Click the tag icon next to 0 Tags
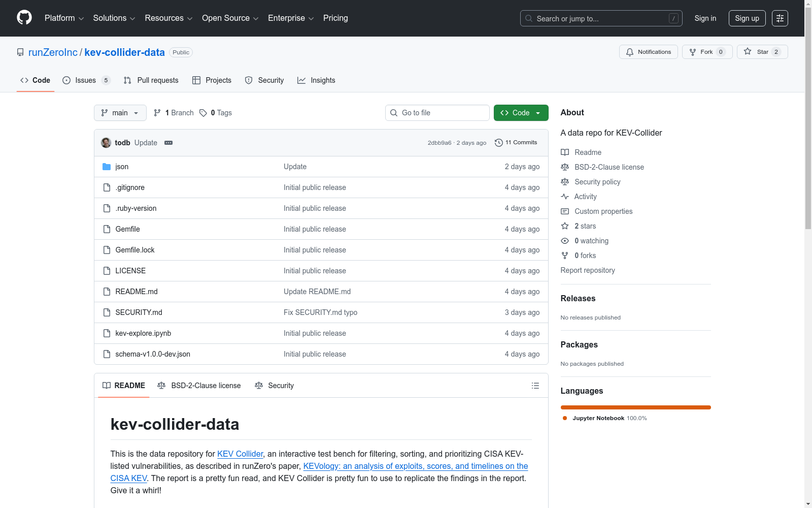The width and height of the screenshot is (812, 508). coord(203,113)
